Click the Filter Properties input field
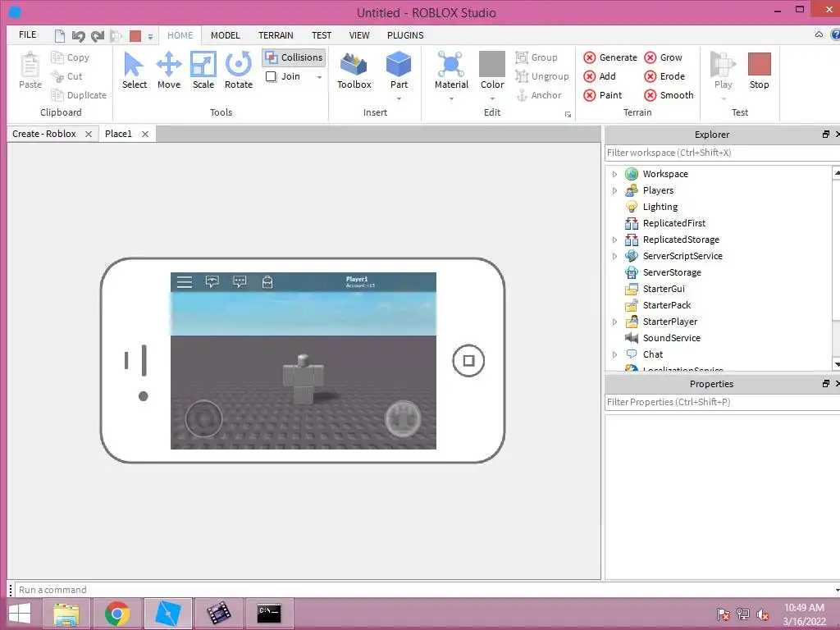 click(x=722, y=402)
